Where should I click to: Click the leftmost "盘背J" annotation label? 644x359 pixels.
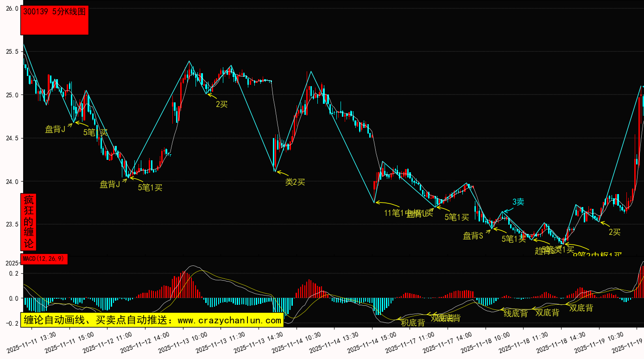click(x=55, y=129)
